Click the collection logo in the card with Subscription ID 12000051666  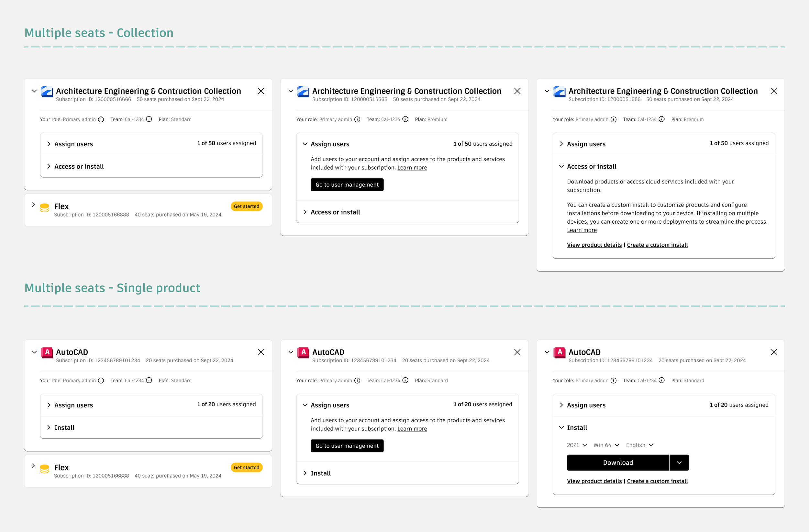coord(559,92)
